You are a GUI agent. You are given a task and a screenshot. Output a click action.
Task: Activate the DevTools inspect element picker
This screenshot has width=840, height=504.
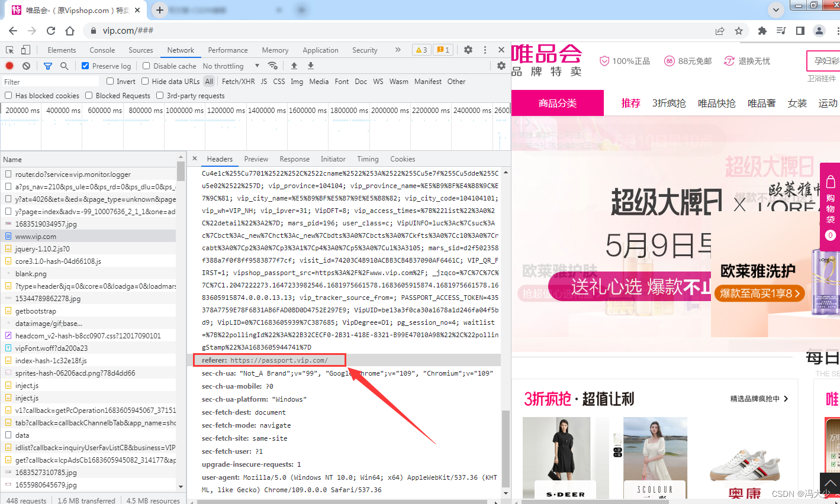(x=10, y=50)
